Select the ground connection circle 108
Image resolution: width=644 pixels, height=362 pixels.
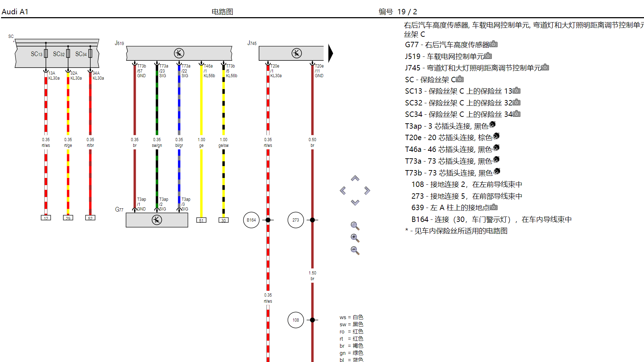(x=296, y=320)
